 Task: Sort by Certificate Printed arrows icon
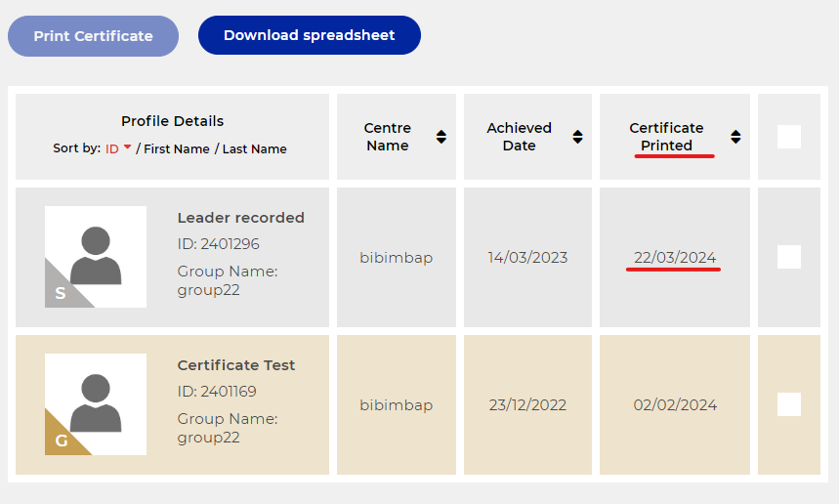[735, 137]
